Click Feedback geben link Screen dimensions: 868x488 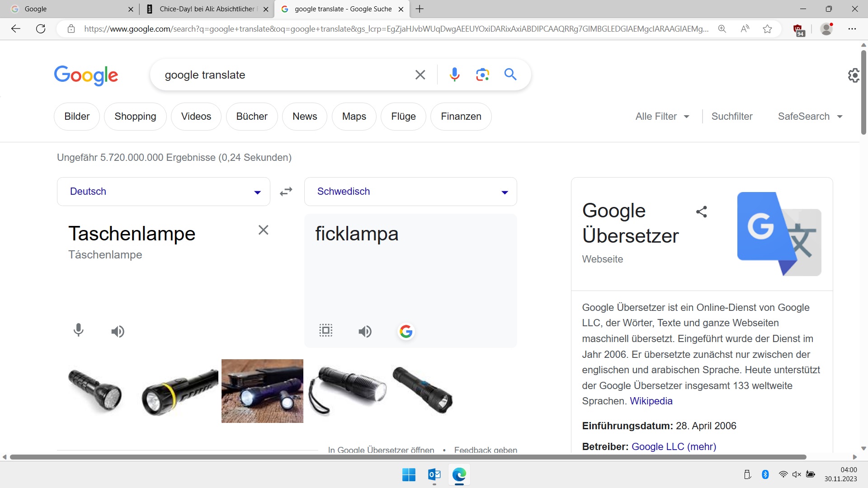[486, 450]
